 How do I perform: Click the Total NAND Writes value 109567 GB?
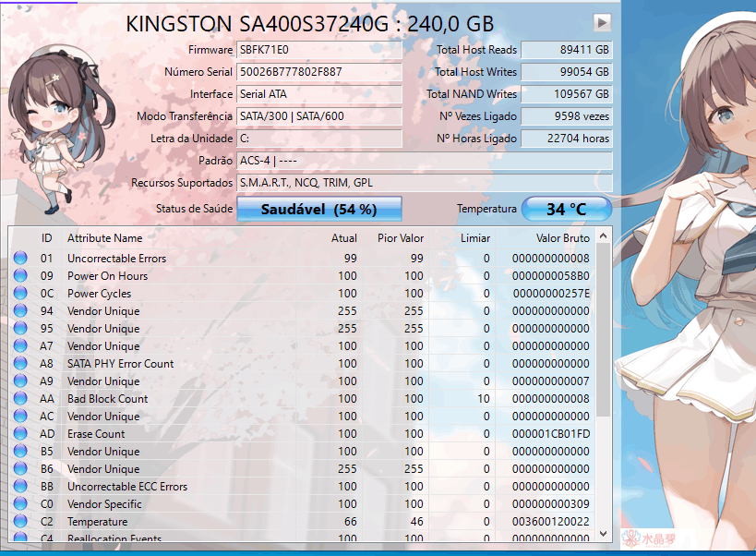(567, 94)
